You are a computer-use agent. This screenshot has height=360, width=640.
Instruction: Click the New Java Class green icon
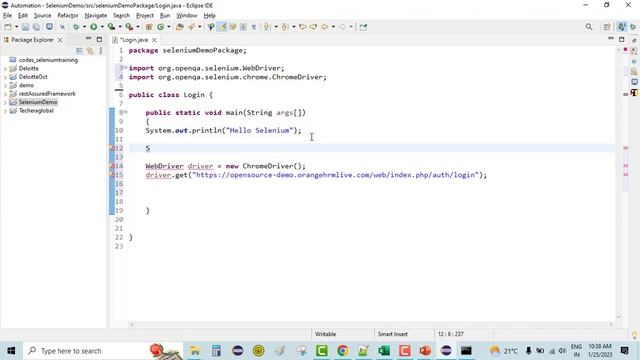[160, 27]
